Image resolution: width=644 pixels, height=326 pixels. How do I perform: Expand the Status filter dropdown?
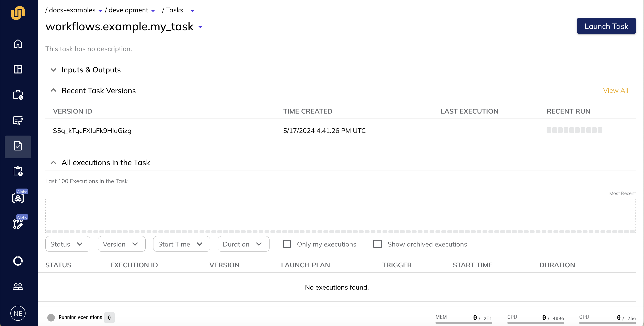[x=67, y=244]
